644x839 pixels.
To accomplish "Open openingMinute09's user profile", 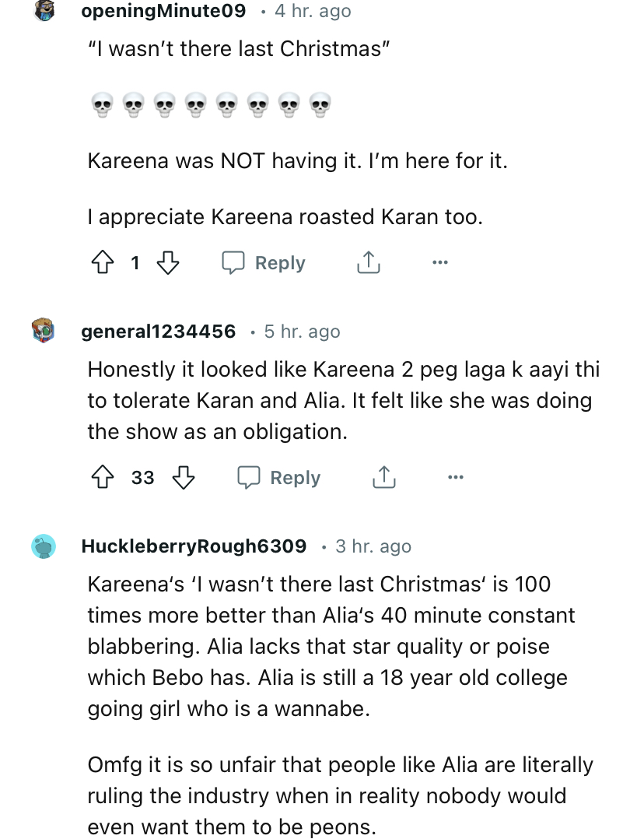I will click(x=163, y=11).
